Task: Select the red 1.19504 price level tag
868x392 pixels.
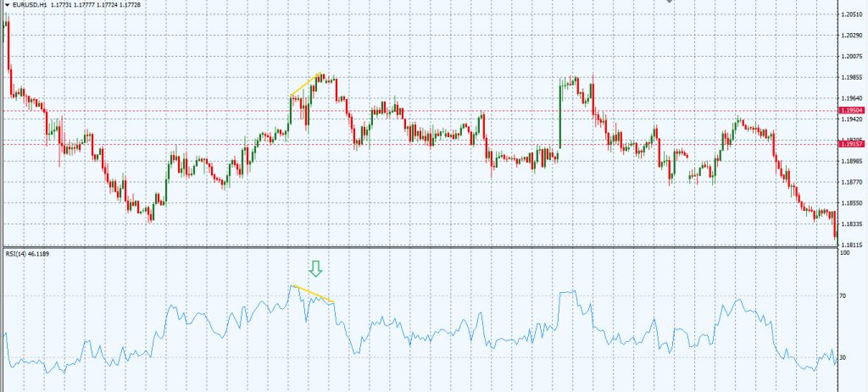Action: (x=851, y=110)
